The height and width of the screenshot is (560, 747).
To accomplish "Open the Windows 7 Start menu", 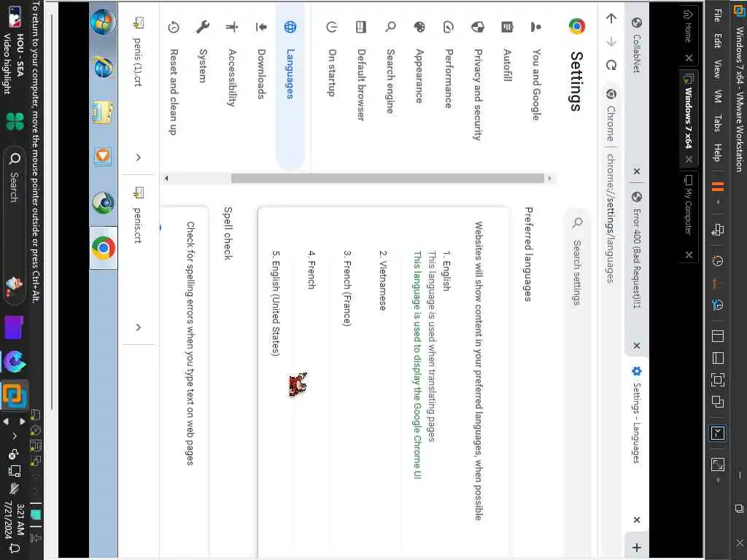I will 104,21.
